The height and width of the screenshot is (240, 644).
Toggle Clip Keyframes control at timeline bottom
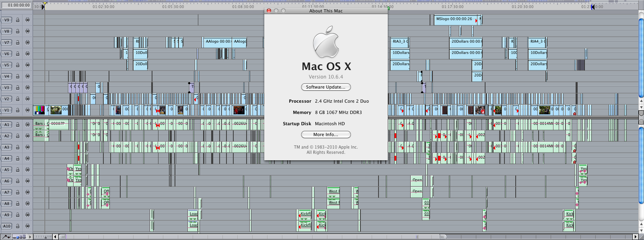tap(6, 237)
